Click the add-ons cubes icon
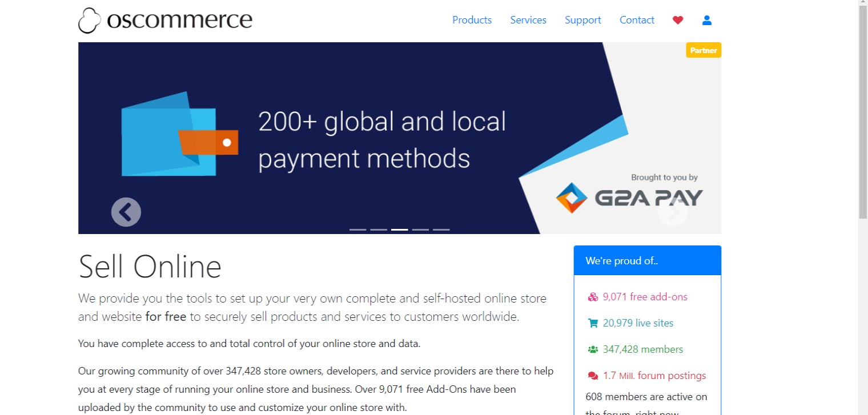 pos(593,297)
